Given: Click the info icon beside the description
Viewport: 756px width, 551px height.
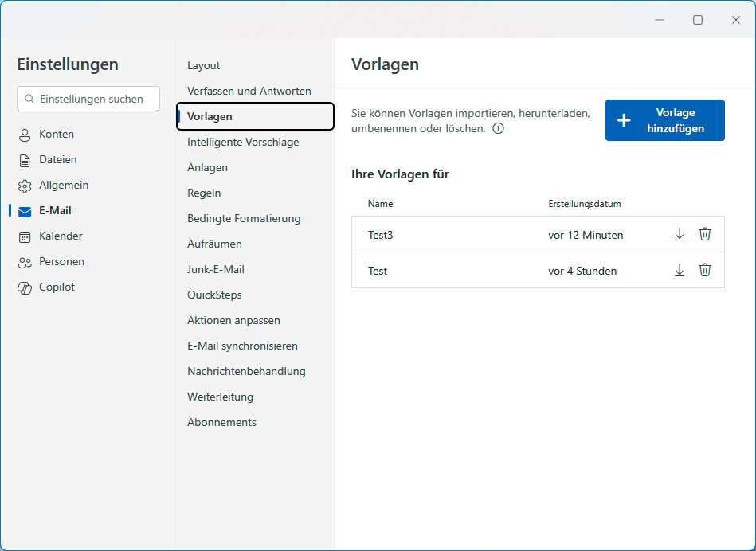Looking at the screenshot, I should click(x=498, y=128).
